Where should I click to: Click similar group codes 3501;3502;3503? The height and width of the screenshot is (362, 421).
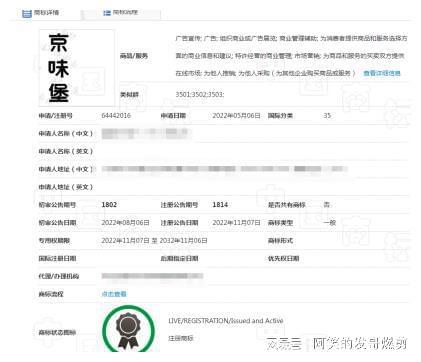[200, 95]
